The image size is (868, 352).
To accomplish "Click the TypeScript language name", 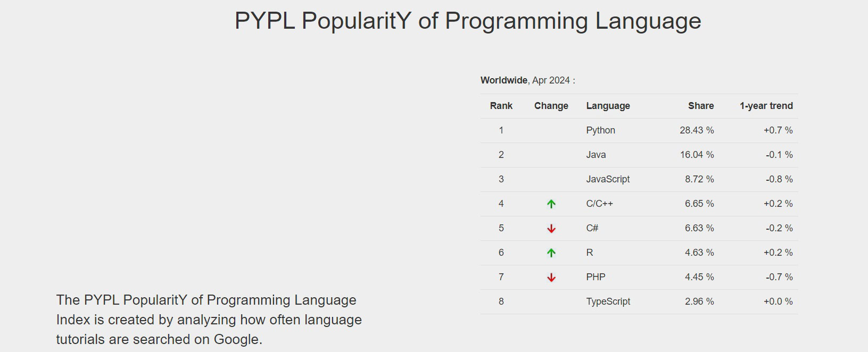I will pyautogui.click(x=608, y=301).
